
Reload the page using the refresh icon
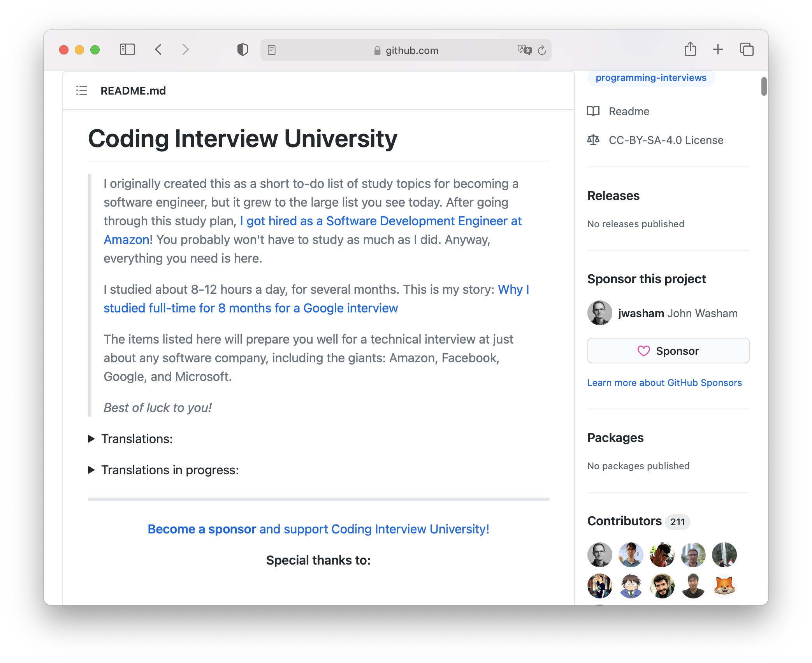pyautogui.click(x=542, y=50)
